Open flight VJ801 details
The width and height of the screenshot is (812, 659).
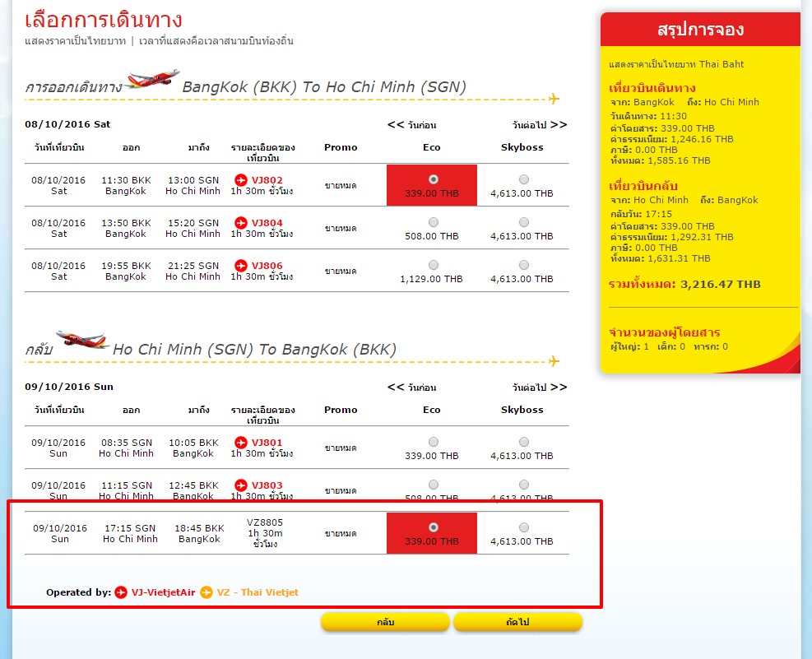point(267,442)
